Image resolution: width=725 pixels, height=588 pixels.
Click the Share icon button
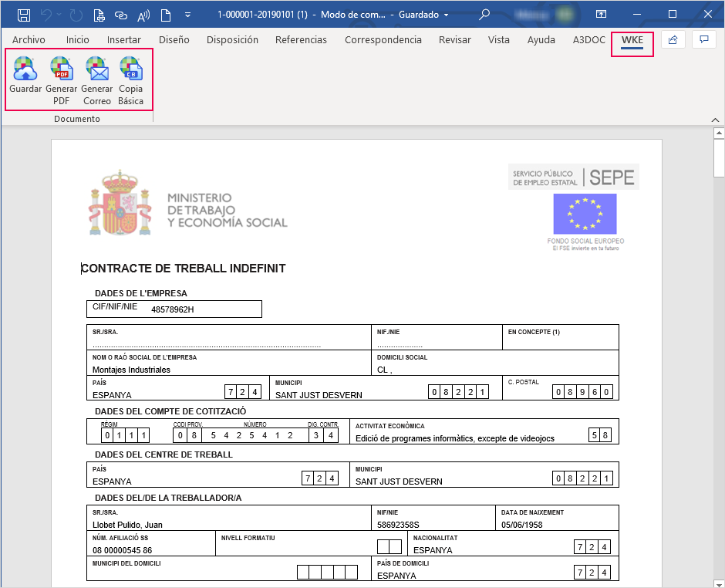tap(673, 40)
